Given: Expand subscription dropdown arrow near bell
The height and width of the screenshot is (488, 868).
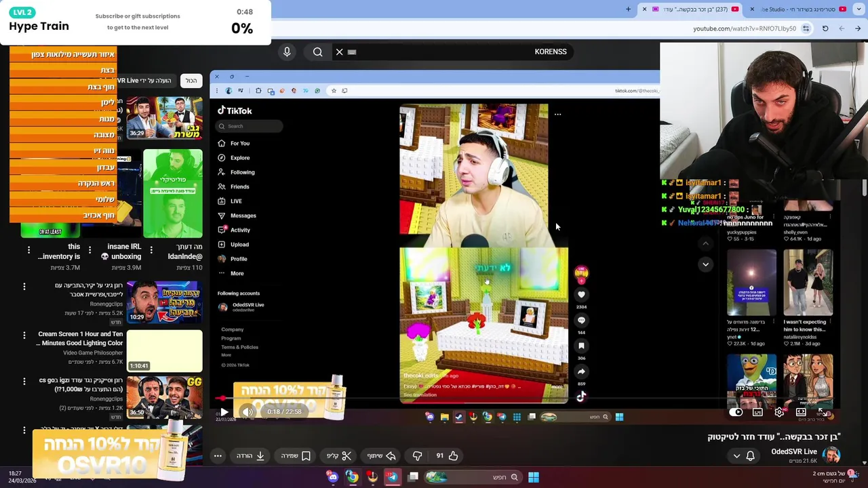Looking at the screenshot, I should tap(736, 455).
